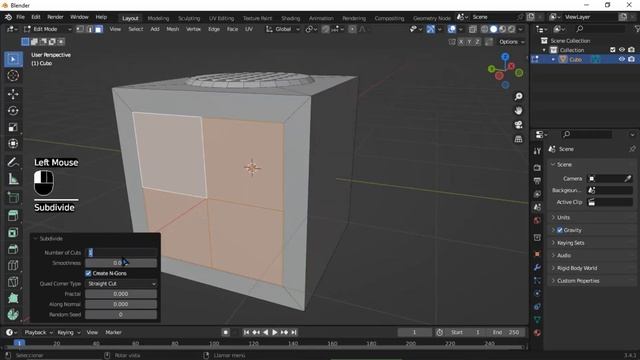Switch to face select mode

(x=99, y=29)
